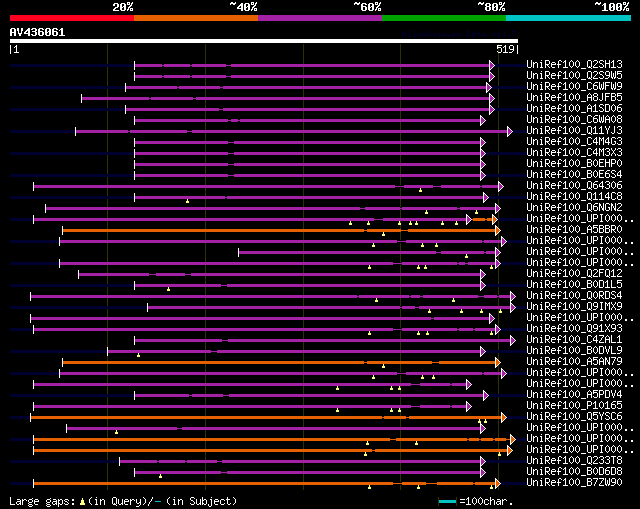Select the UniRef100_Q2FQ12 label
This screenshot has width=640, height=509.
tap(574, 273)
